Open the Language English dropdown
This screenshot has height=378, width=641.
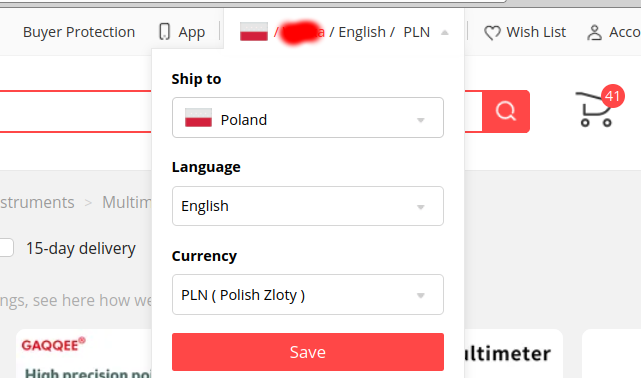coord(308,206)
